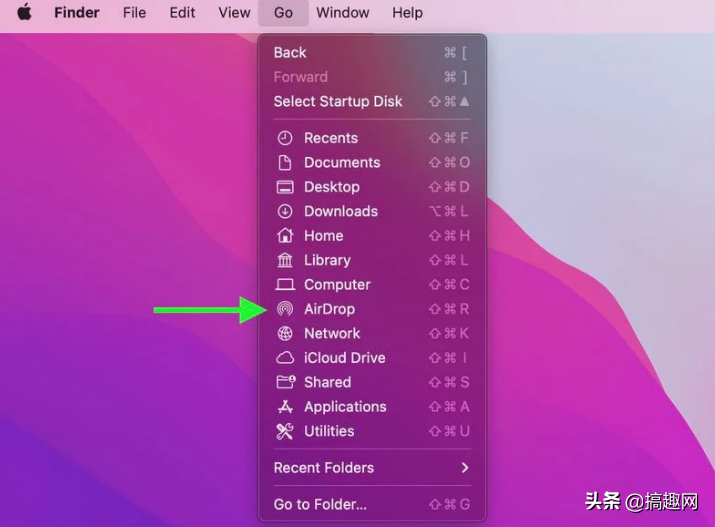Choose Go to Folder…

point(372,504)
